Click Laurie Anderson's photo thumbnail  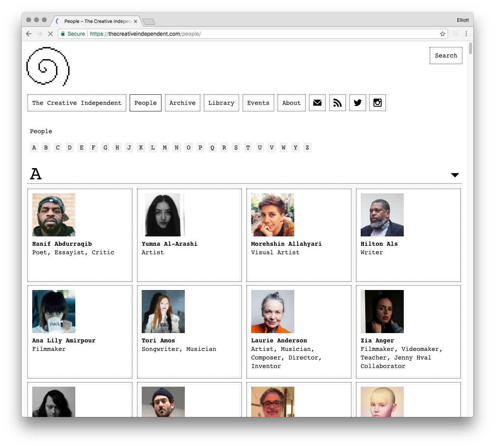point(273,311)
